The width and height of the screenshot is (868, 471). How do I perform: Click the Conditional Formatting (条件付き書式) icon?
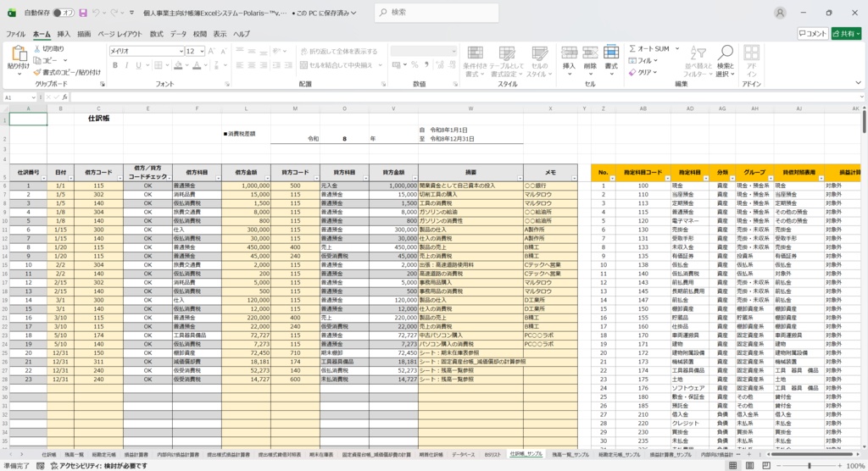click(x=475, y=53)
